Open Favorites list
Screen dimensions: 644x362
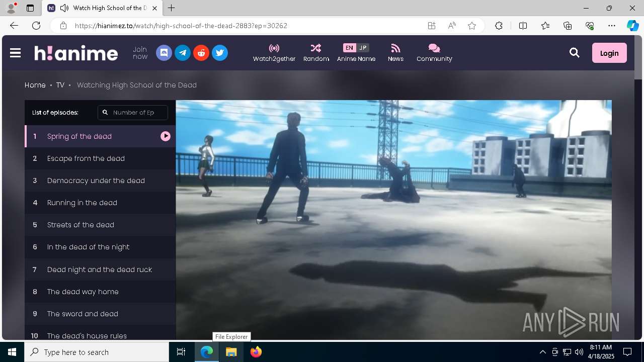[x=545, y=26]
